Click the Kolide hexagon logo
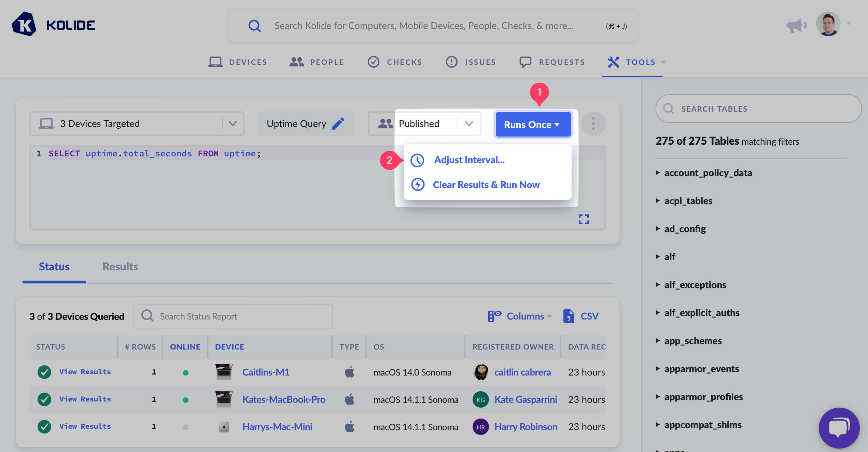Viewport: 868px width, 452px height. pos(24,25)
